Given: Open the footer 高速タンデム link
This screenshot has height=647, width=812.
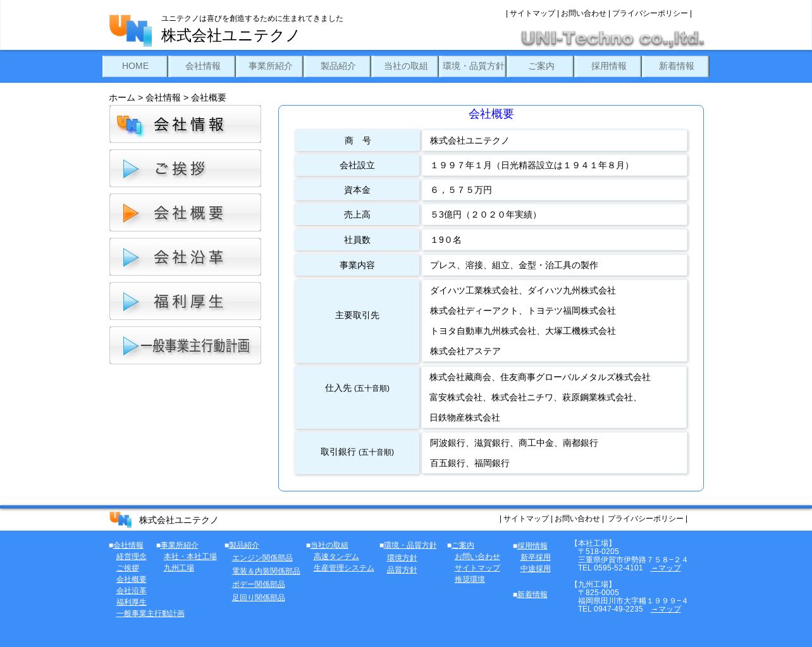Looking at the screenshot, I should [x=336, y=557].
